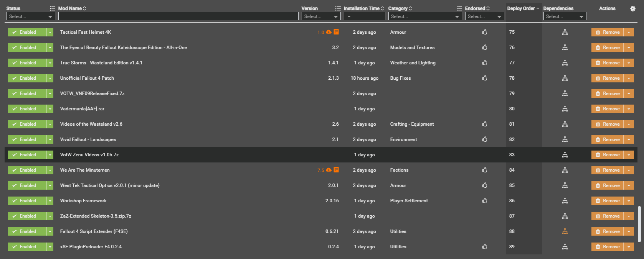Screen dimensions: 644x259
Task: Click the vertical scrollbar thumb
Action: pos(639,224)
